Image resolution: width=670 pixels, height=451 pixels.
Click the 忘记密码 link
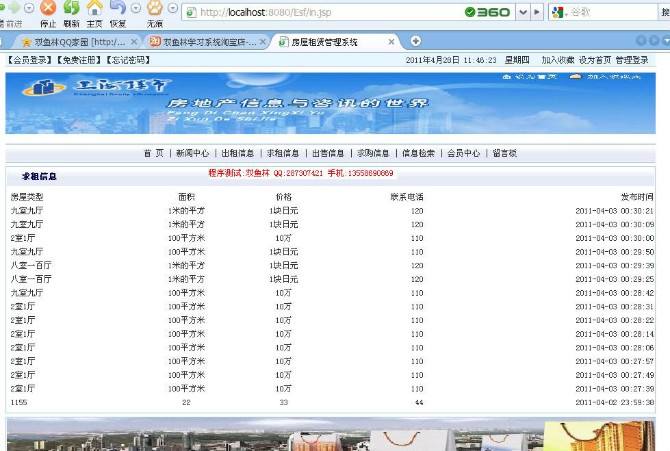coord(128,60)
